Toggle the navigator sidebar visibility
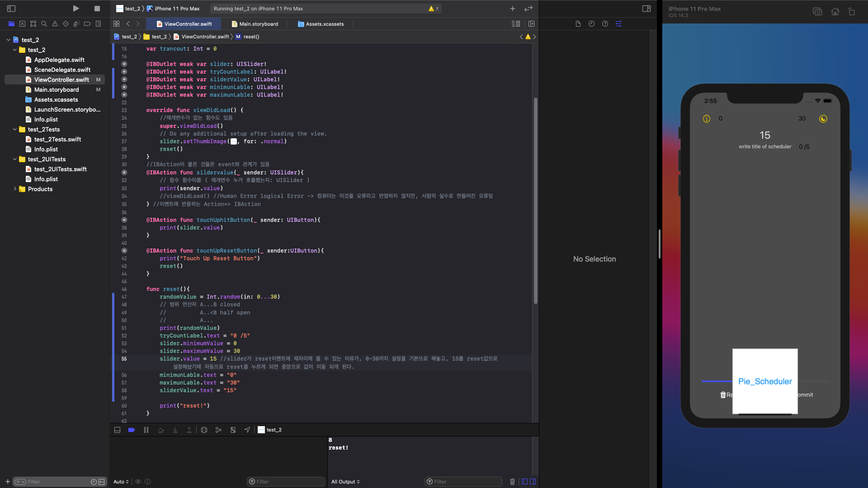Screen dimensions: 868x488 coord(11,9)
